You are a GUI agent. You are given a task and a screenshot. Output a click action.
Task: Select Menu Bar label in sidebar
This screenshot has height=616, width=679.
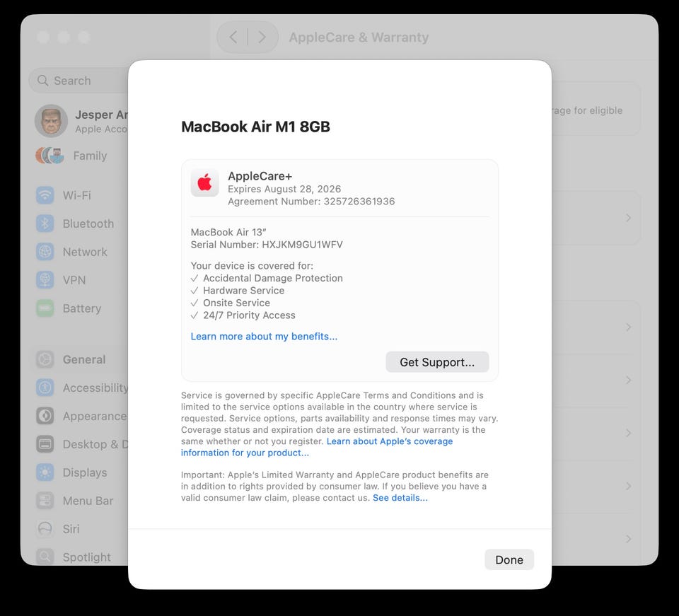pos(88,501)
